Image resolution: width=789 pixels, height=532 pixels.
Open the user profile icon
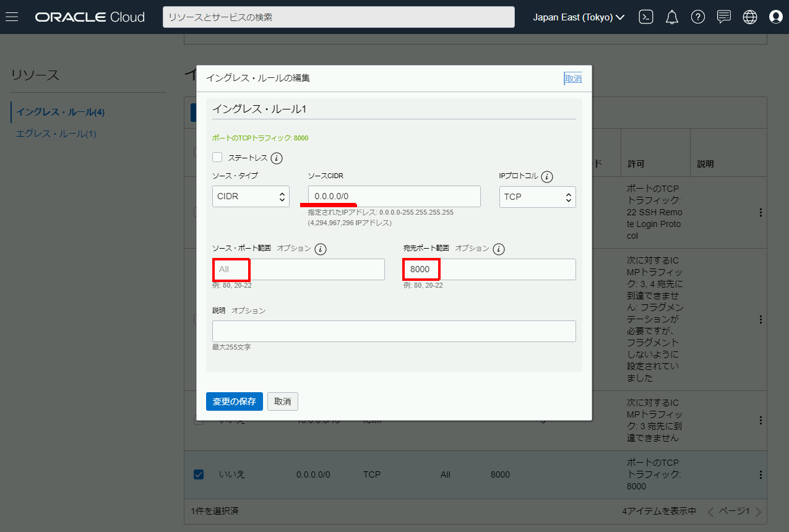[x=775, y=17]
